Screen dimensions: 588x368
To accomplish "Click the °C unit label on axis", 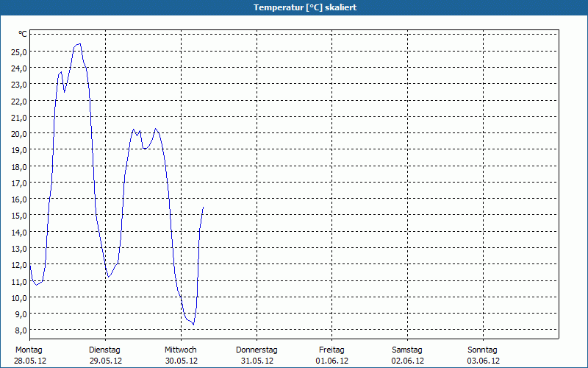I will coord(23,34).
